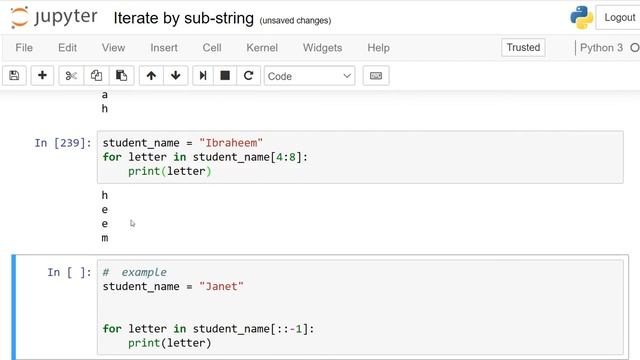Interrupt the kernel with stop icon
640x360 pixels.
pyautogui.click(x=225, y=76)
